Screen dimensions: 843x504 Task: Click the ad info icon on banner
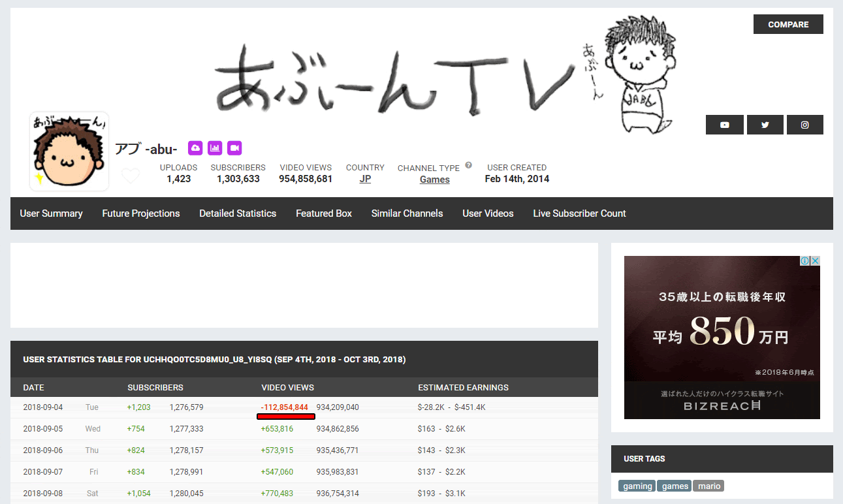[805, 260]
